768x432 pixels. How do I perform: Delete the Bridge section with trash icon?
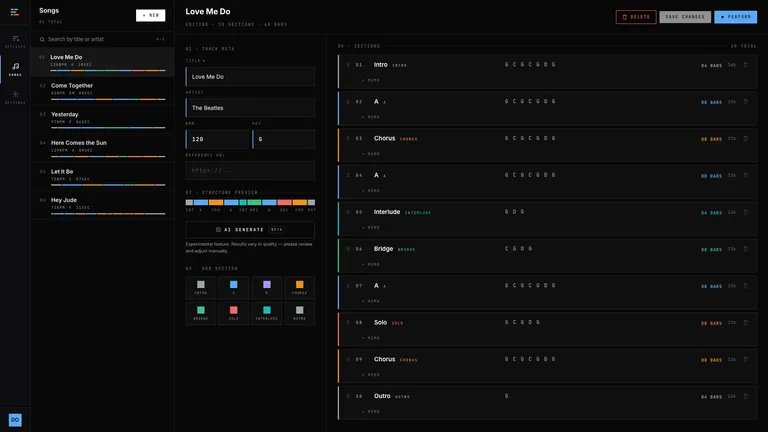click(x=745, y=249)
